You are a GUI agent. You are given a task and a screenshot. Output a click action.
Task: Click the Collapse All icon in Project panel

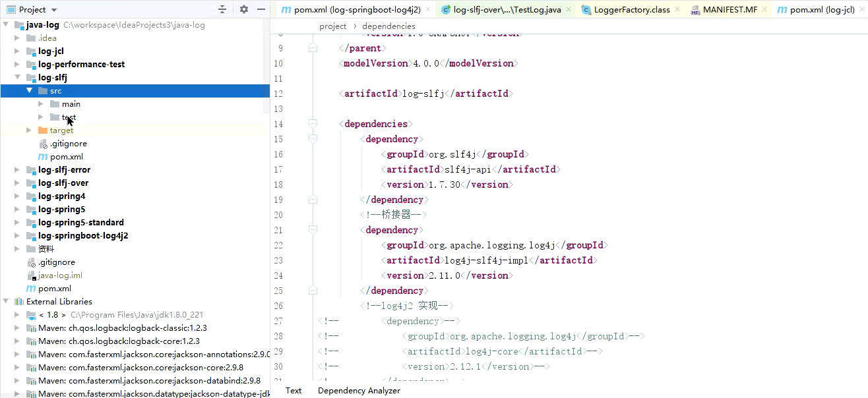coord(222,9)
